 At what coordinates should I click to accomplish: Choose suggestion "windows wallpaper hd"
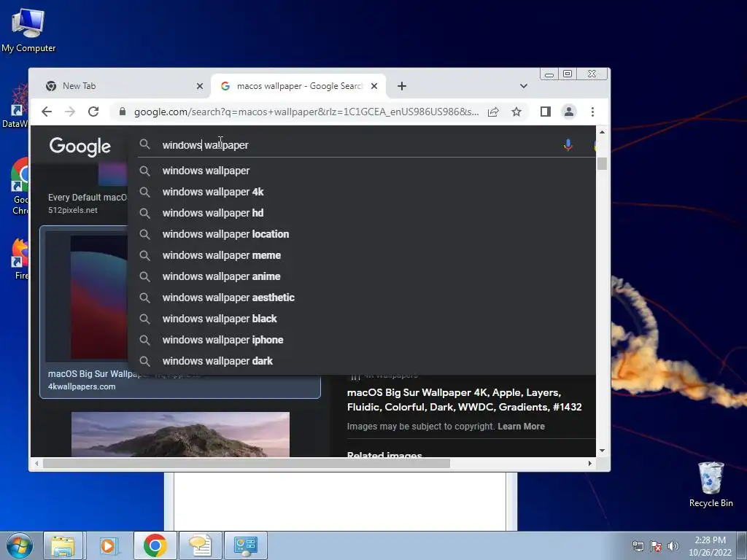362,213
